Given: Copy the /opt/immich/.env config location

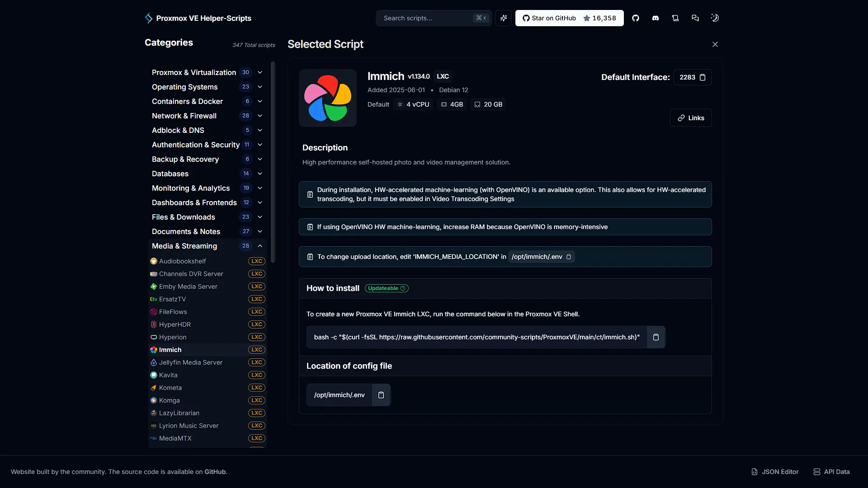Looking at the screenshot, I should pos(381,395).
